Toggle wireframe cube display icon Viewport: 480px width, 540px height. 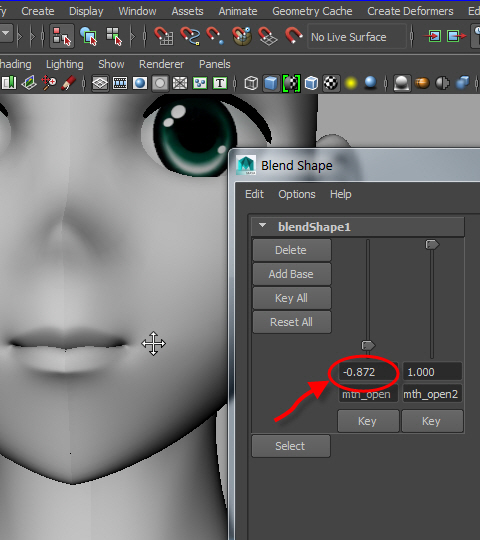click(251, 83)
